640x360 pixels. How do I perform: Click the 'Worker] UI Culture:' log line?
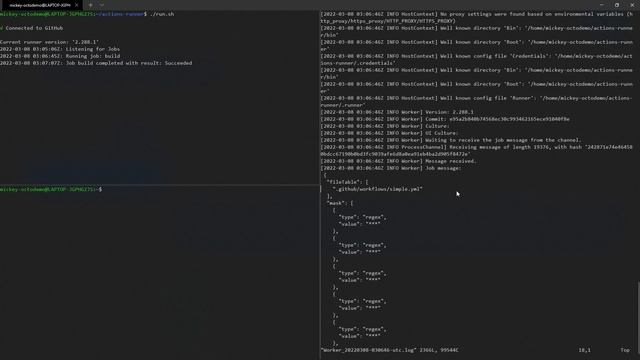(x=389, y=133)
